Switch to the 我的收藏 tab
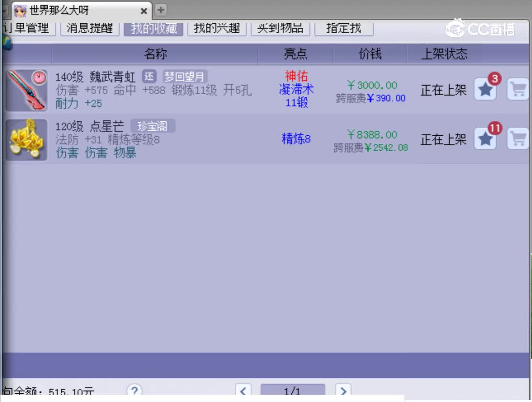Screen dimensions: 532x402 pyautogui.click(x=153, y=28)
